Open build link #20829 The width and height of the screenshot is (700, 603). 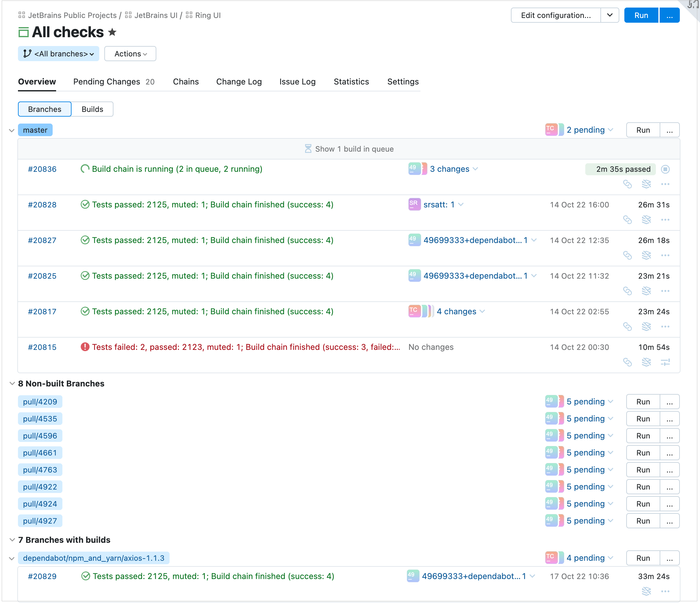42,576
